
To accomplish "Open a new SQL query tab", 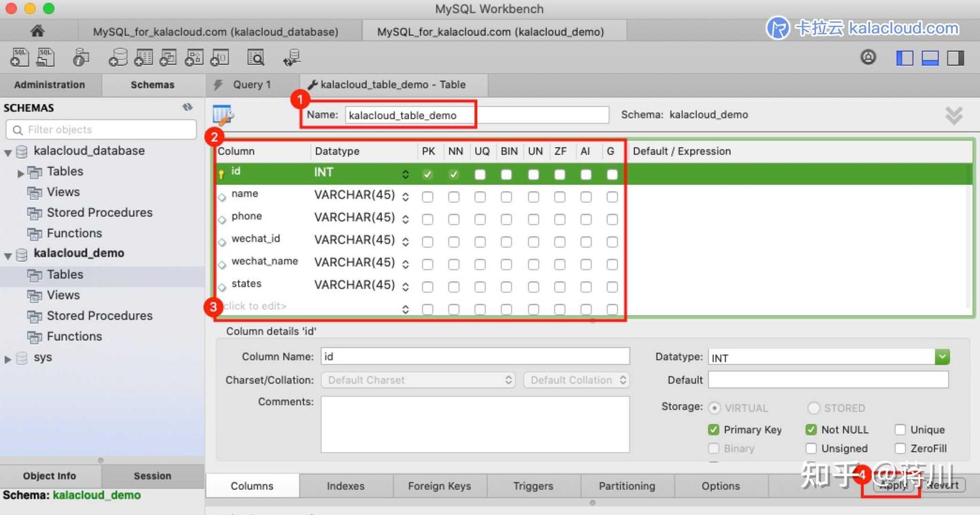I will [20, 57].
